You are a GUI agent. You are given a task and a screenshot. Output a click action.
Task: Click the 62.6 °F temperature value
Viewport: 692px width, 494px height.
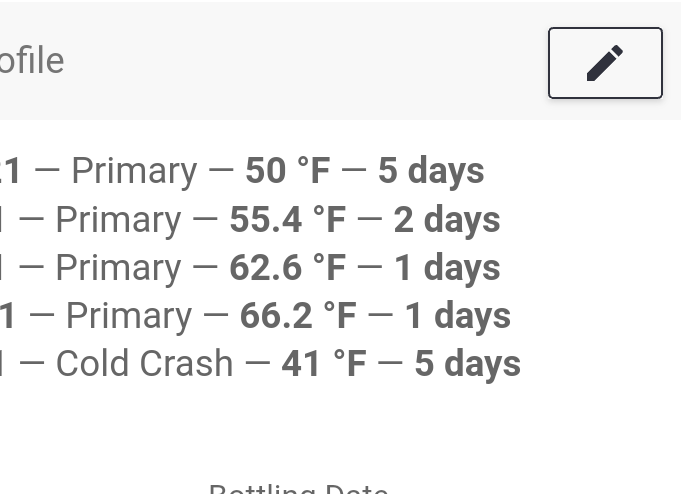288,268
